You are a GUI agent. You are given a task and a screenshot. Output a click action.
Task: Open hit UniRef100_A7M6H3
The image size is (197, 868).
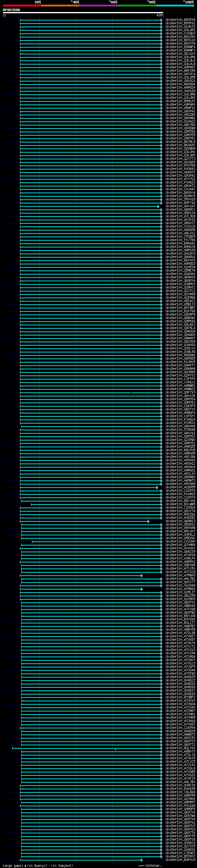(180, 575)
